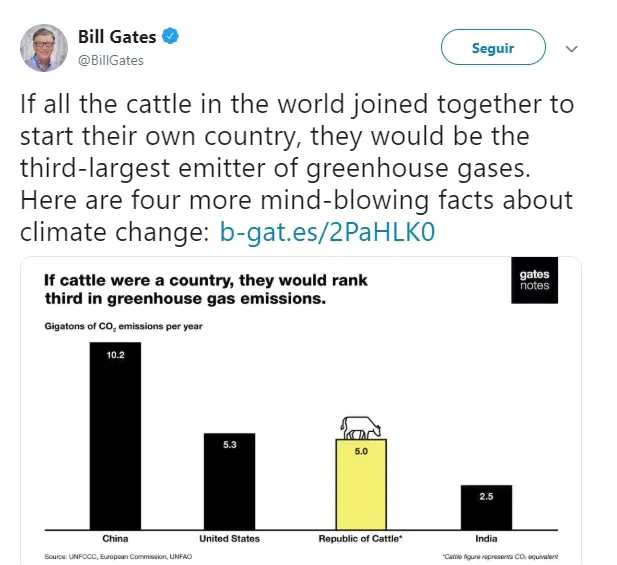
Task: Click the Republic of Cattle axis label
Action: [359, 539]
